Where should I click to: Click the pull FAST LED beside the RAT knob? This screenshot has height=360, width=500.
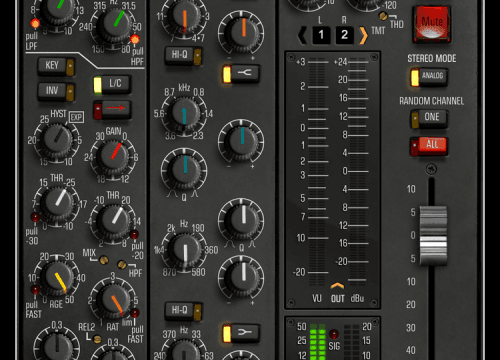tap(135, 313)
